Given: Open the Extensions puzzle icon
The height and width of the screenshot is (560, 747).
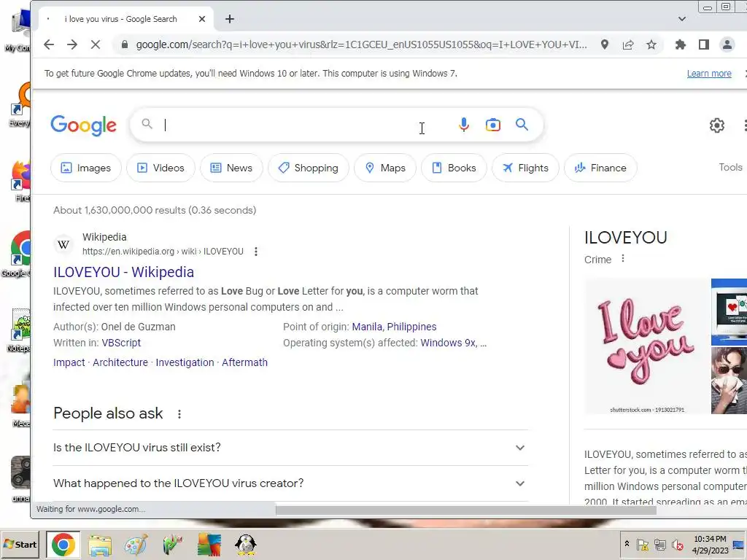Looking at the screenshot, I should click(681, 44).
